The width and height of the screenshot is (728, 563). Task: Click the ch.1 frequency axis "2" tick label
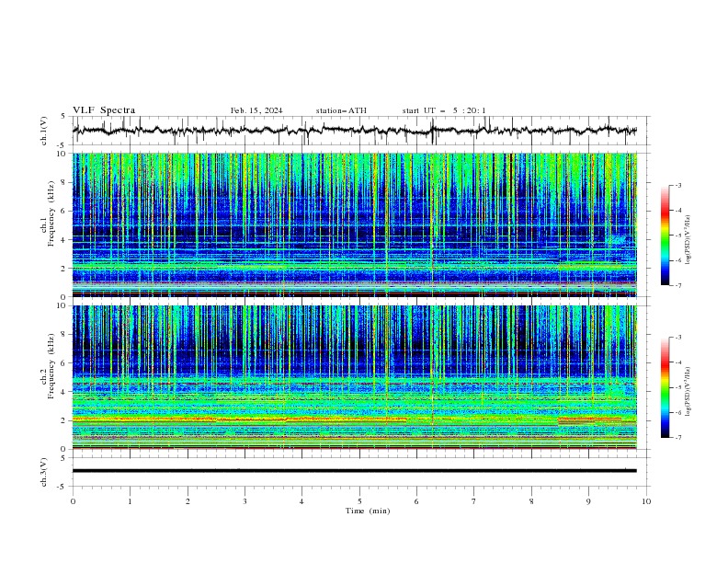click(x=64, y=268)
